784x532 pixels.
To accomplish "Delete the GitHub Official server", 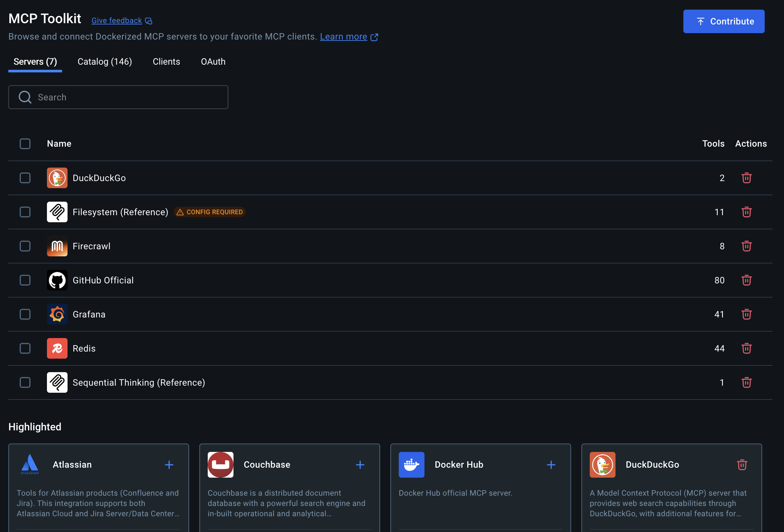I will [x=746, y=280].
